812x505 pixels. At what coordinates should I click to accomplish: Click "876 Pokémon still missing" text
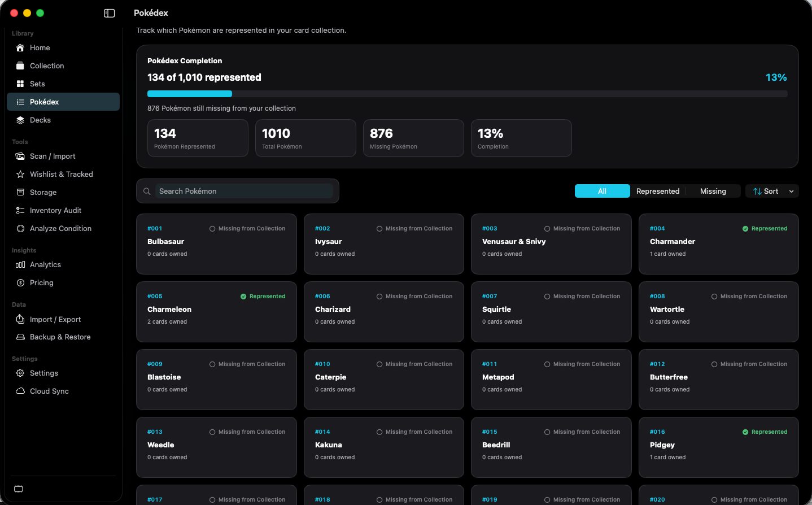(222, 108)
